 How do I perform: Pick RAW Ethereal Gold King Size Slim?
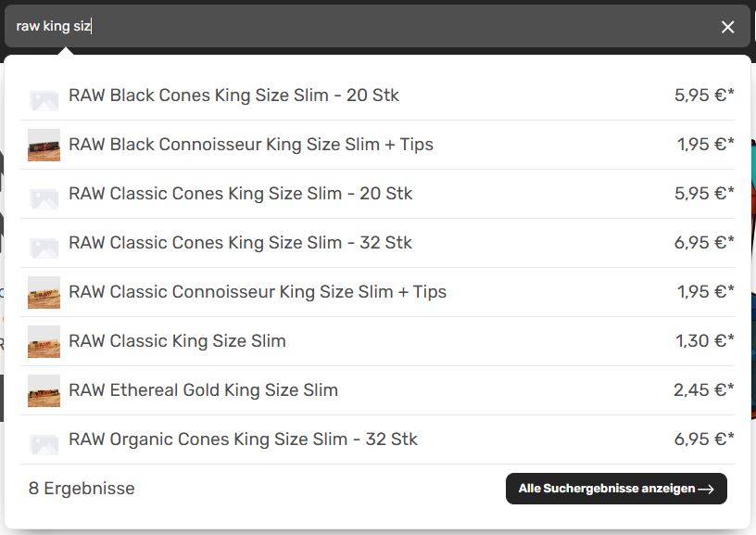click(x=203, y=390)
